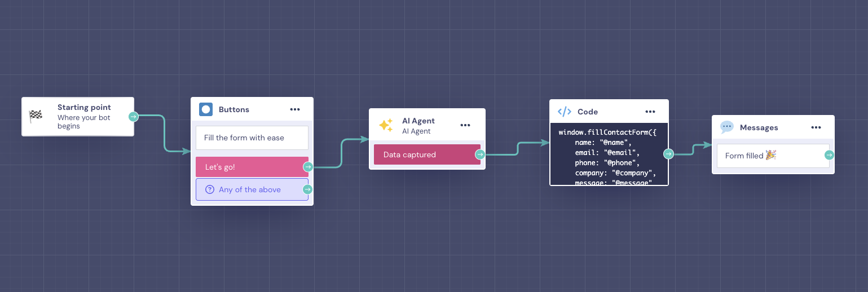Click the question mark icon in 'Any of the above'
The image size is (868, 292).
tap(210, 189)
